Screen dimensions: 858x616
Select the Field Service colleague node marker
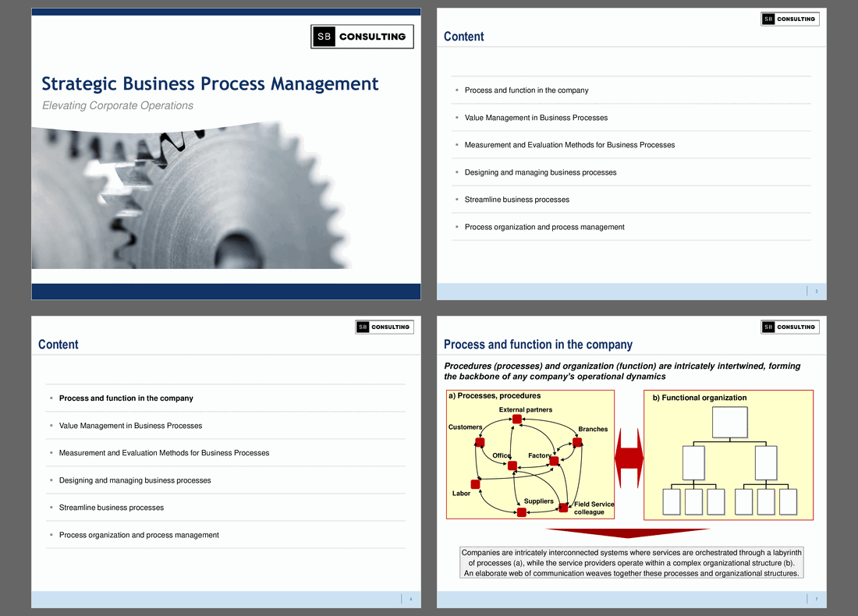click(564, 508)
